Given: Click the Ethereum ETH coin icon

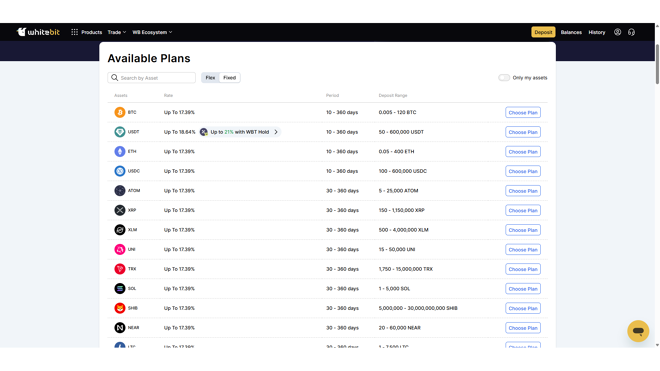Looking at the screenshot, I should 120,152.
